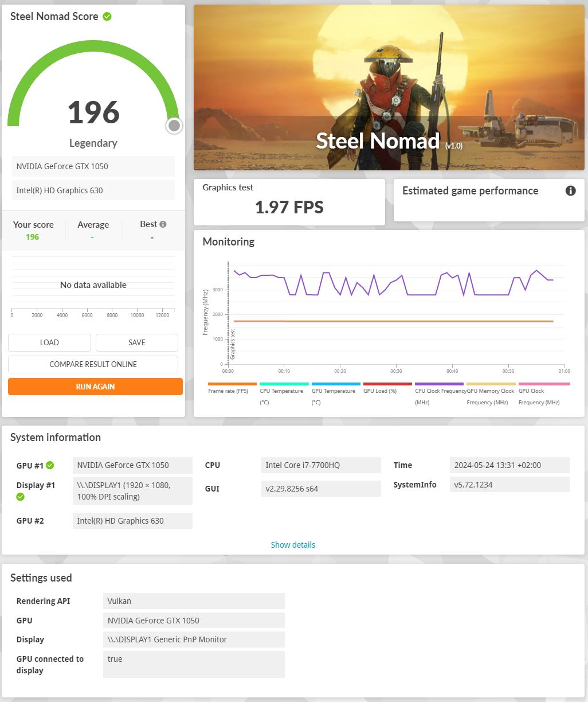Click the info icon next to Best

click(163, 224)
